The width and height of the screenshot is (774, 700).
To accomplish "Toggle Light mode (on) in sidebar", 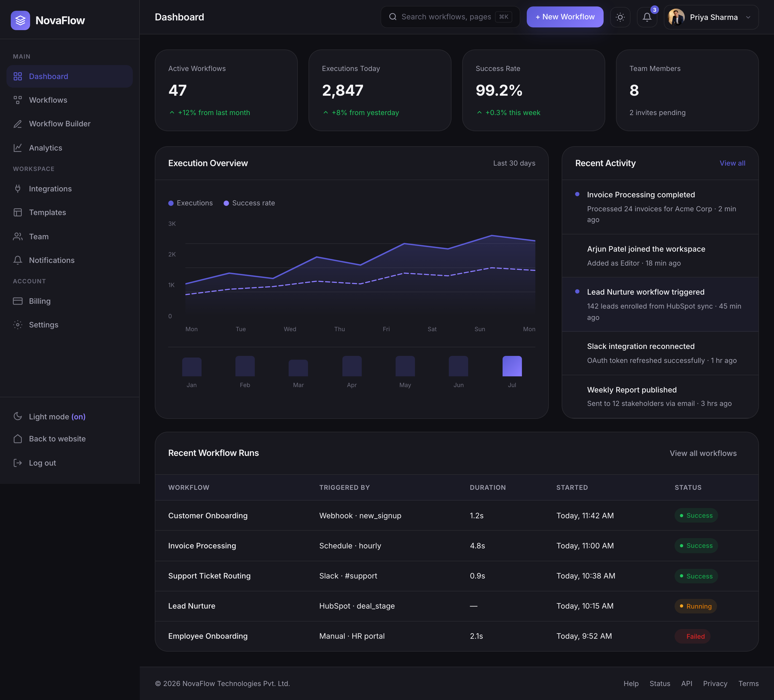I will 70,417.
